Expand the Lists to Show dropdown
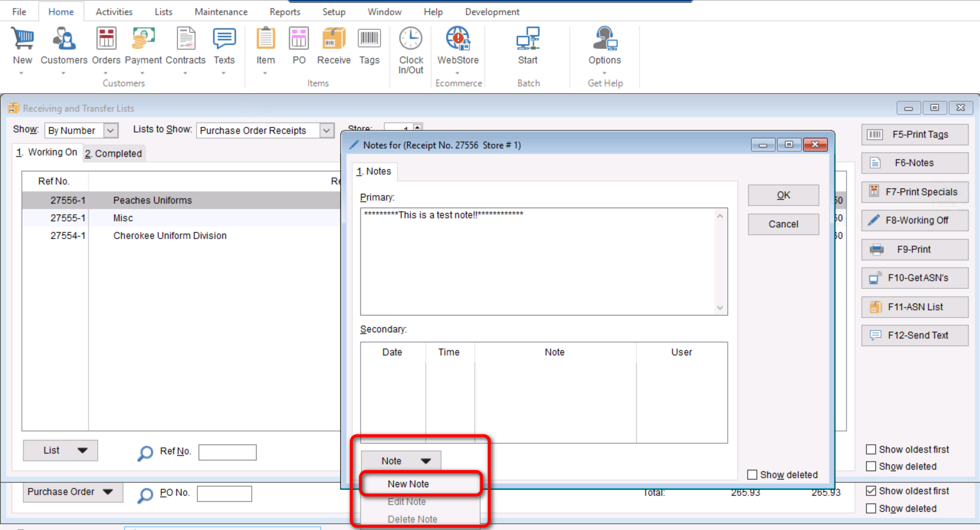Image resolution: width=980 pixels, height=530 pixels. tap(326, 131)
